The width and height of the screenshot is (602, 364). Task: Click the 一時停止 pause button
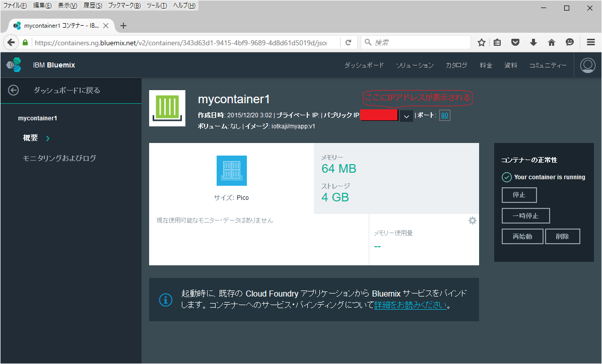525,215
